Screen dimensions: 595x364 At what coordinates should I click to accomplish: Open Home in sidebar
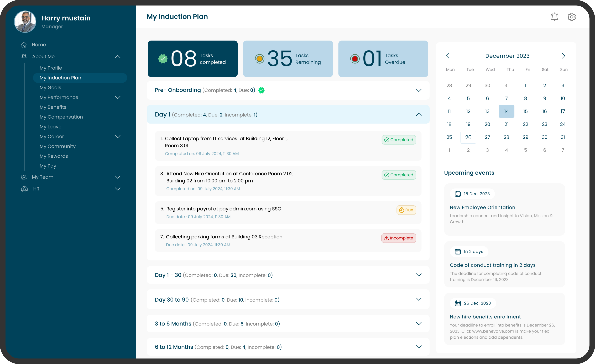coord(39,45)
